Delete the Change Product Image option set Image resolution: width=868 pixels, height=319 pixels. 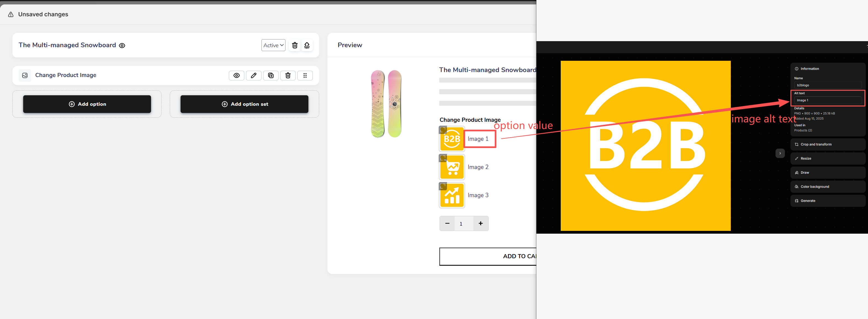(288, 75)
